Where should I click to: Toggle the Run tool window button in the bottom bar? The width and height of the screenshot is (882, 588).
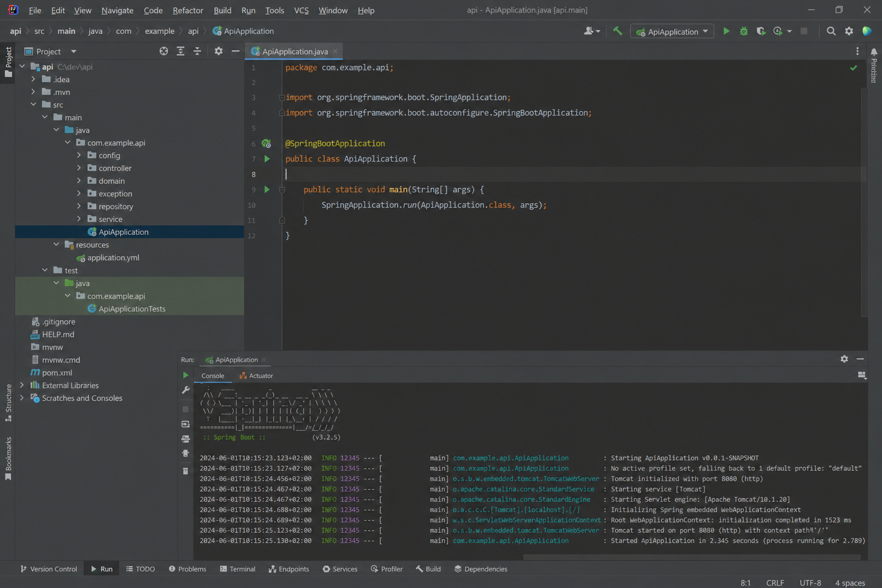(x=102, y=569)
